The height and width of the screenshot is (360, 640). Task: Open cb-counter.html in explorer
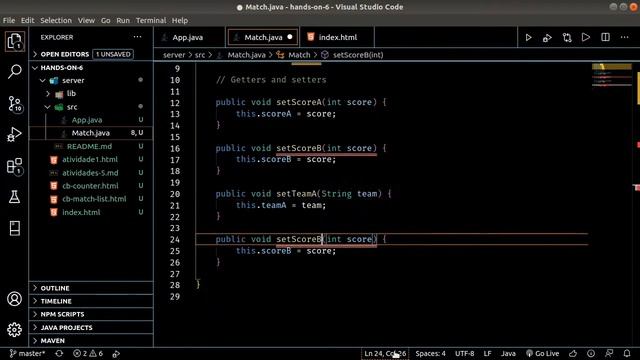[x=91, y=186]
